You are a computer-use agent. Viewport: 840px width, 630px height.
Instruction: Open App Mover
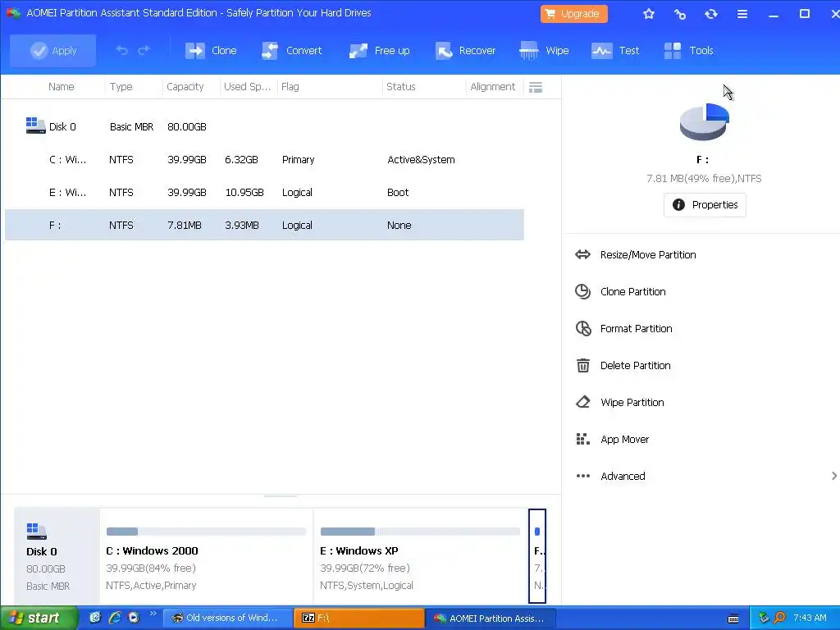click(612, 440)
